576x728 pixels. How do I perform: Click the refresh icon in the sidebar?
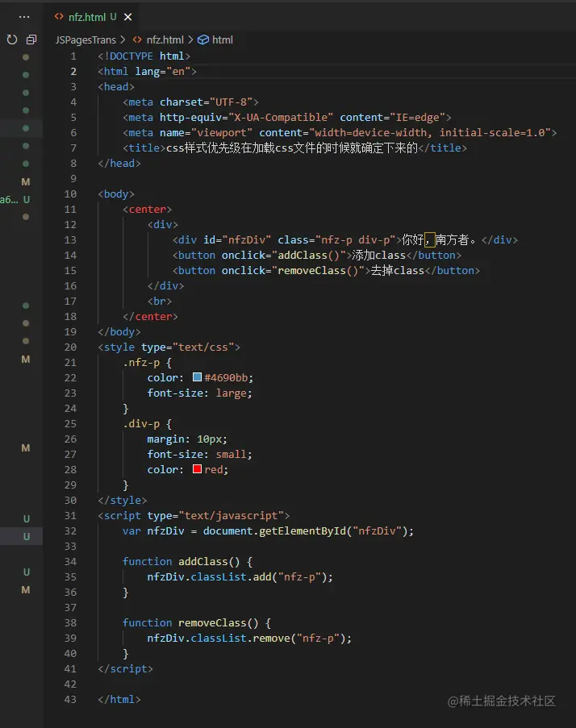[x=12, y=40]
